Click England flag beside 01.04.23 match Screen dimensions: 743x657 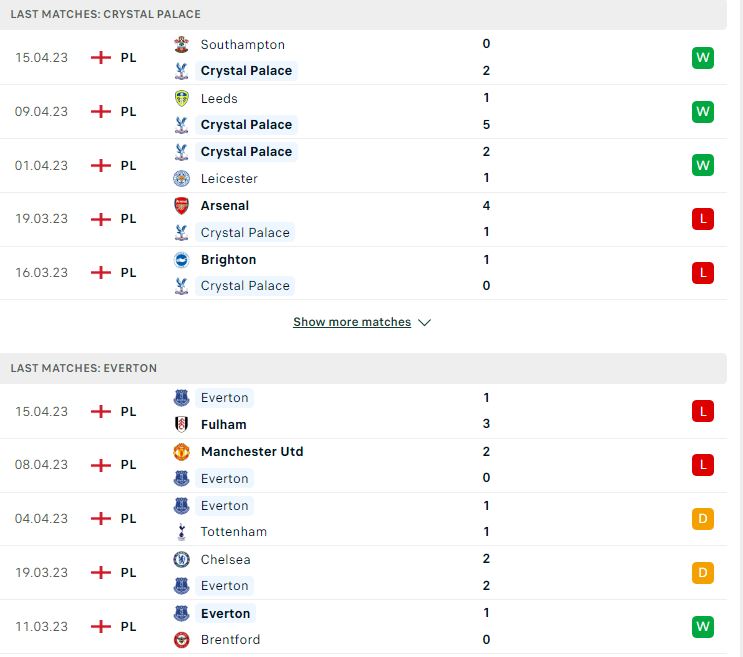100,165
